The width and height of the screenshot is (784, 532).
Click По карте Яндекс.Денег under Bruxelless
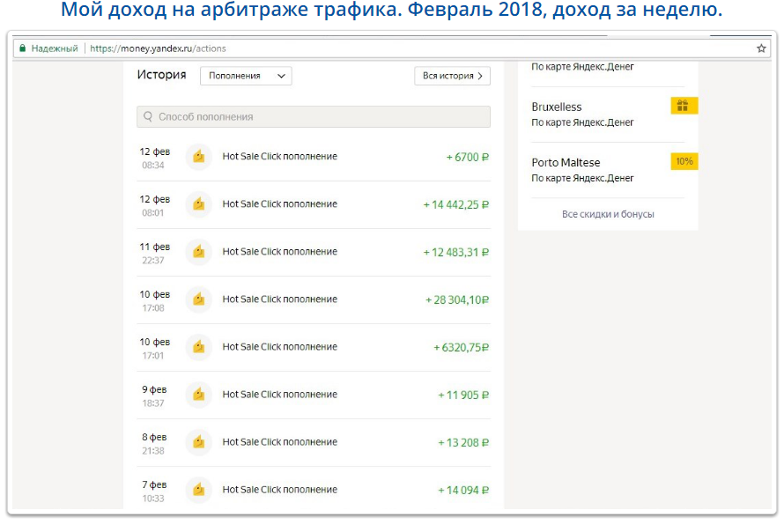click(x=582, y=122)
